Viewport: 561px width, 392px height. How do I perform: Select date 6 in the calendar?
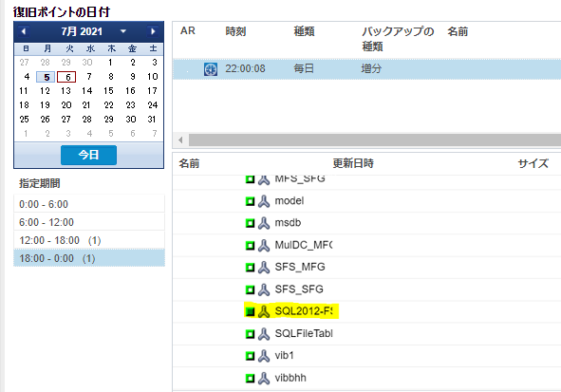point(66,77)
